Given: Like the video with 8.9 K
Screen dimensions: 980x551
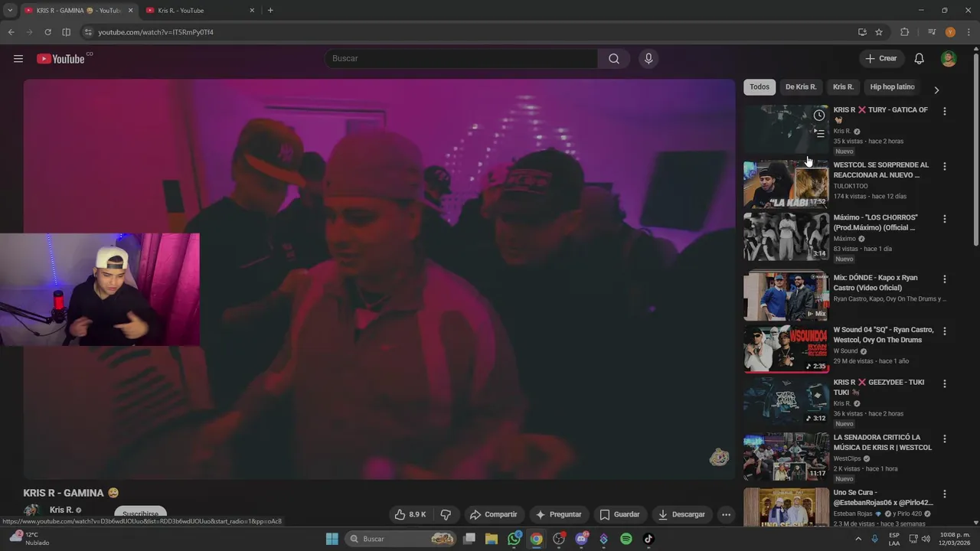Looking at the screenshot, I should pos(410,514).
